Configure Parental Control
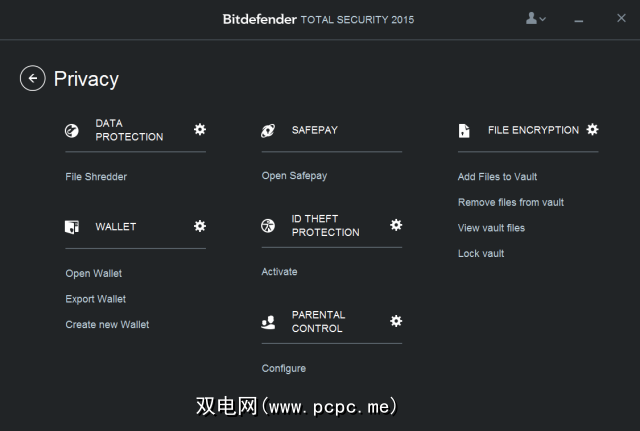This screenshot has width=640, height=431. click(x=284, y=368)
